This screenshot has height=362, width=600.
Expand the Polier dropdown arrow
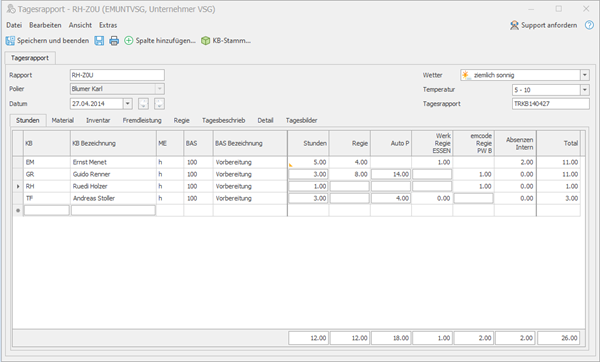coord(160,89)
